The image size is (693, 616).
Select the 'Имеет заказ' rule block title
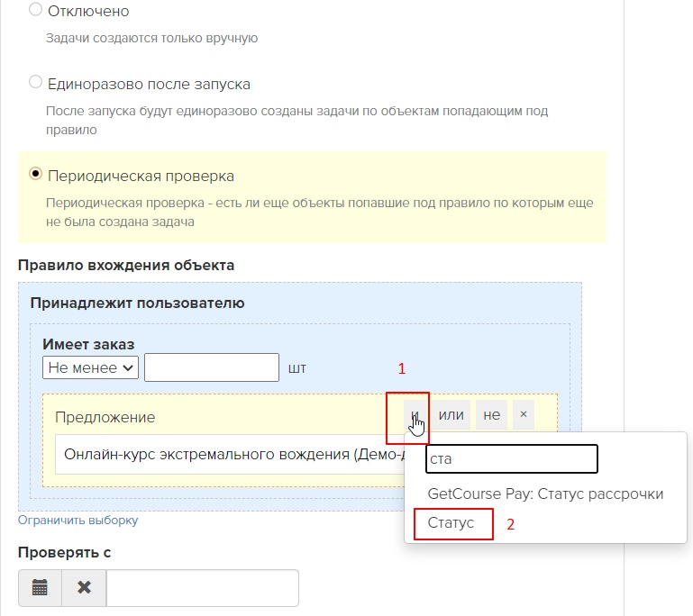click(x=88, y=344)
